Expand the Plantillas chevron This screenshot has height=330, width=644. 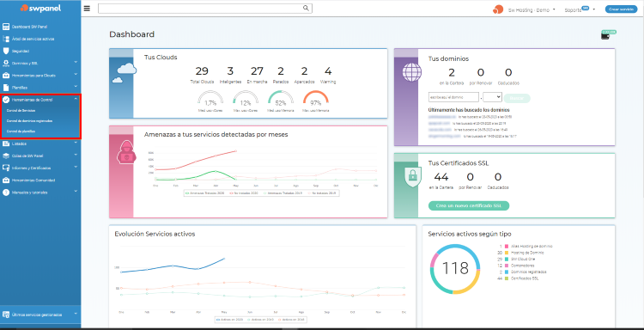pyautogui.click(x=76, y=87)
